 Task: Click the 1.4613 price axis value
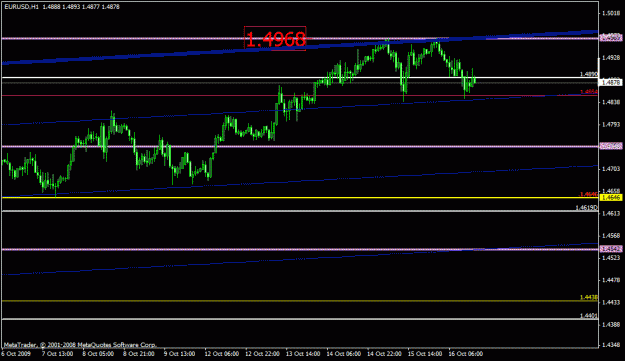tap(611, 214)
